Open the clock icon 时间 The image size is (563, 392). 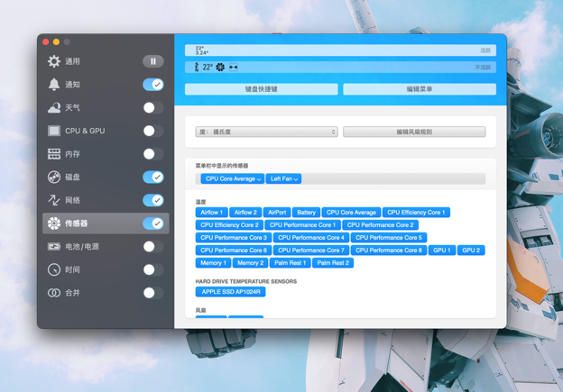pyautogui.click(x=54, y=269)
